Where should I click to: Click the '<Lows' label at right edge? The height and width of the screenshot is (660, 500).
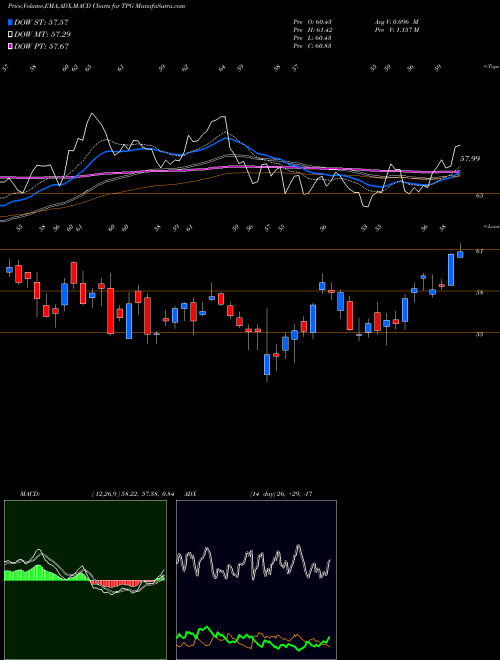[491, 226]
